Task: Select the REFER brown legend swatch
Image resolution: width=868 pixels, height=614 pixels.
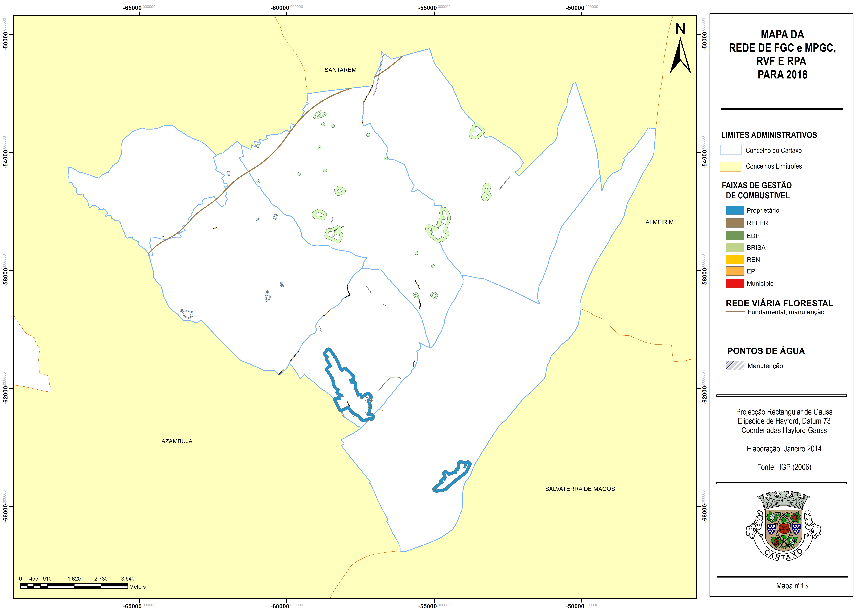Action: click(735, 223)
